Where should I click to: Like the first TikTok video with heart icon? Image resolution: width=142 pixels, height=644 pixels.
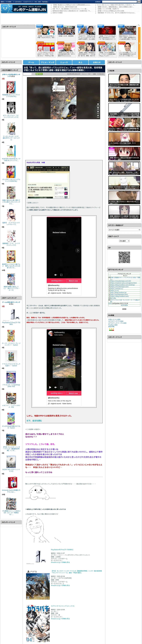(98, 104)
